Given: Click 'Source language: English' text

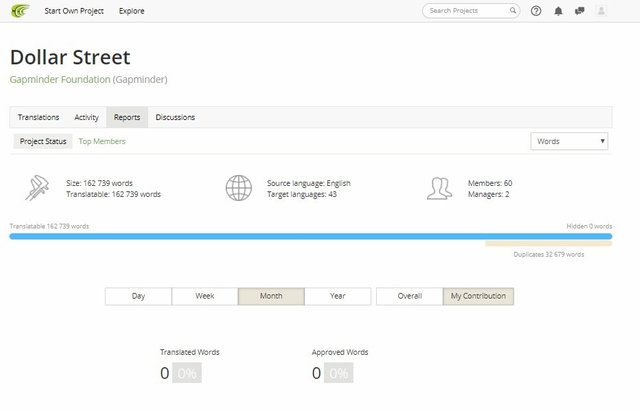Looking at the screenshot, I should (309, 183).
